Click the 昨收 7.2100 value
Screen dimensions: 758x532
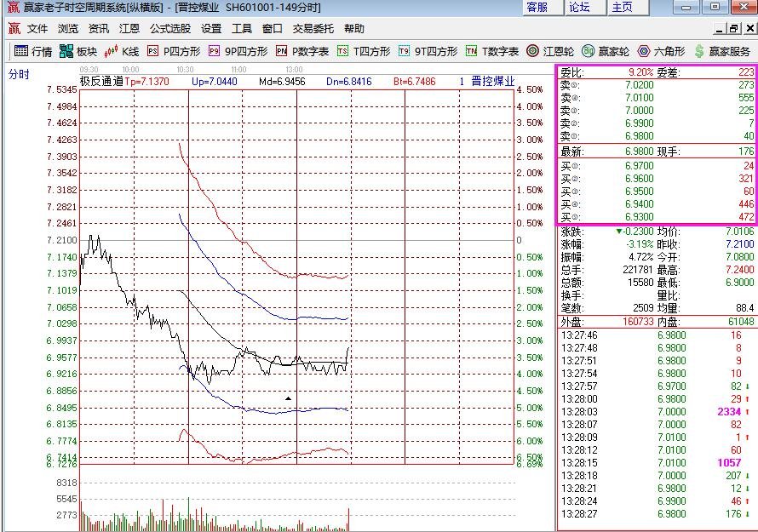pos(739,244)
